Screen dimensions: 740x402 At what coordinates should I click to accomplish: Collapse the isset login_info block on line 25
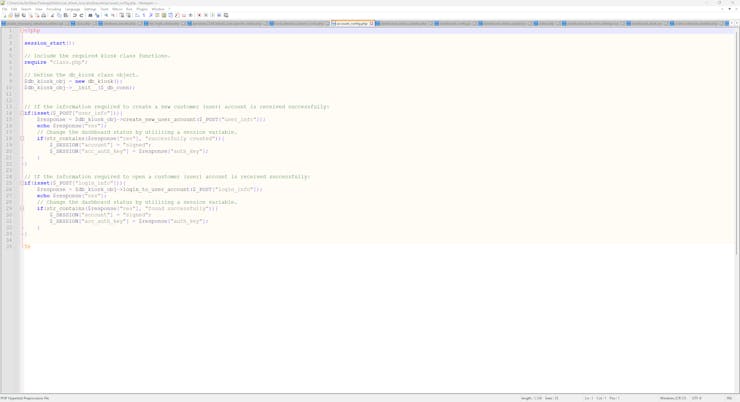click(22, 183)
